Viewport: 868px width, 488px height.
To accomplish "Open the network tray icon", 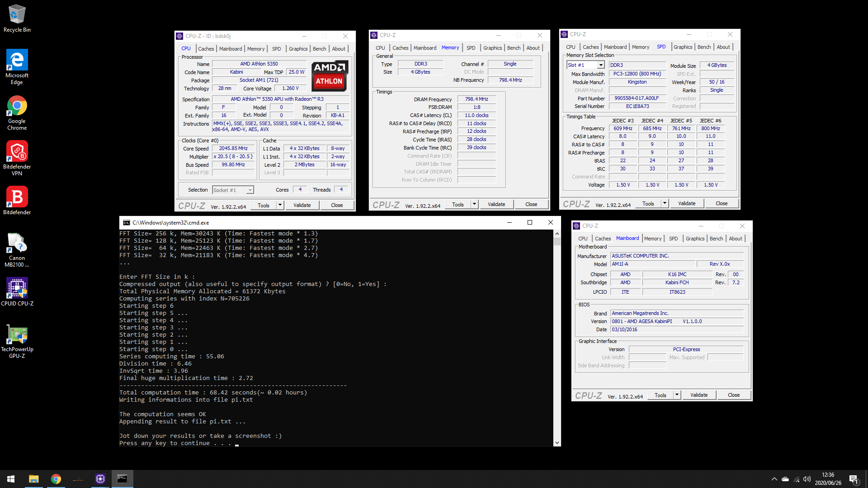I will coord(797,479).
